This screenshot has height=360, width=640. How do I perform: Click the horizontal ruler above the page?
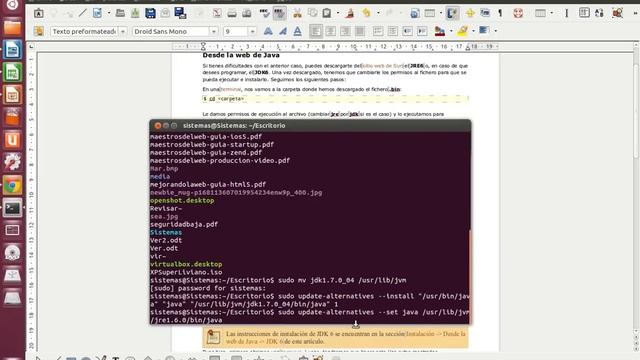point(336,47)
